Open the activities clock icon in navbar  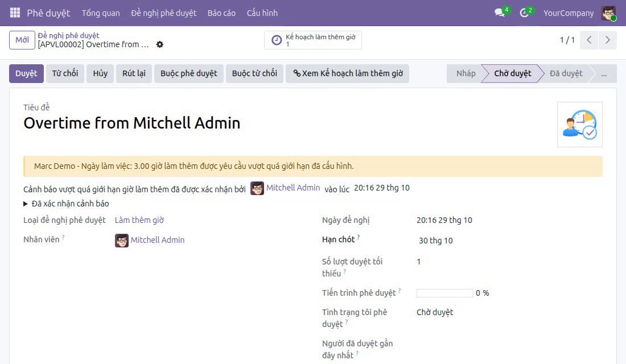click(524, 13)
